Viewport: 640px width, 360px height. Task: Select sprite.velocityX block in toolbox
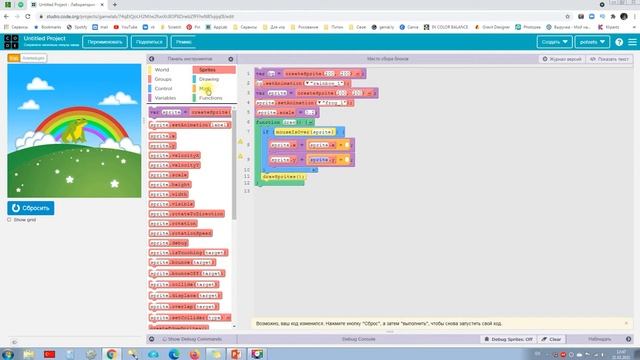coord(175,156)
